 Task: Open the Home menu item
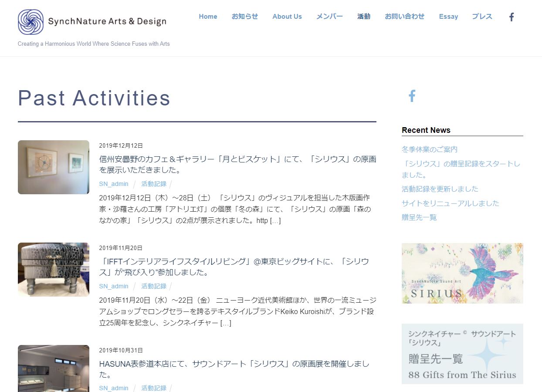tap(208, 17)
